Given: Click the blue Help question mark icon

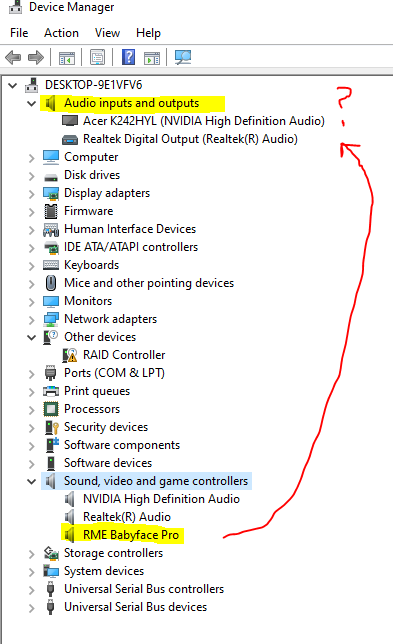Looking at the screenshot, I should pyautogui.click(x=129, y=57).
